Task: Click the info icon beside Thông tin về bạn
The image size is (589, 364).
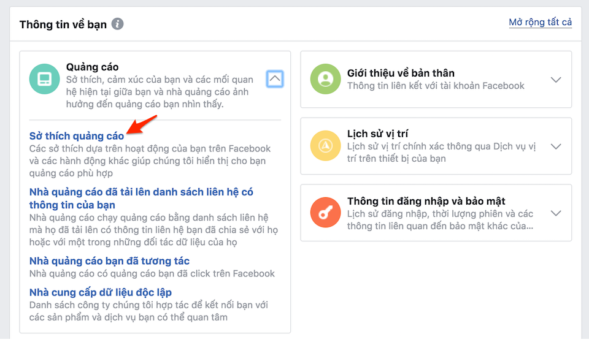Action: [x=118, y=24]
